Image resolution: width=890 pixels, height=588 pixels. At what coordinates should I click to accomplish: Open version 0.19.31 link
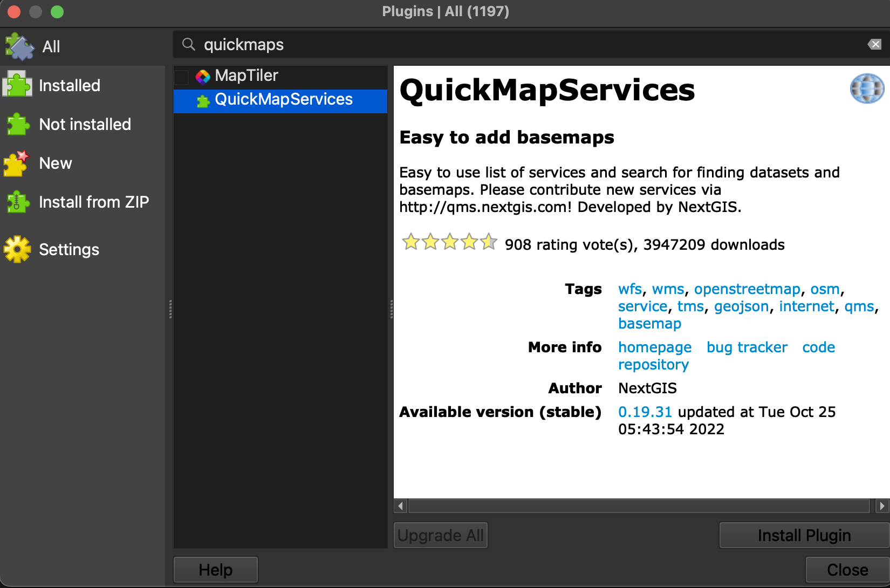point(645,412)
